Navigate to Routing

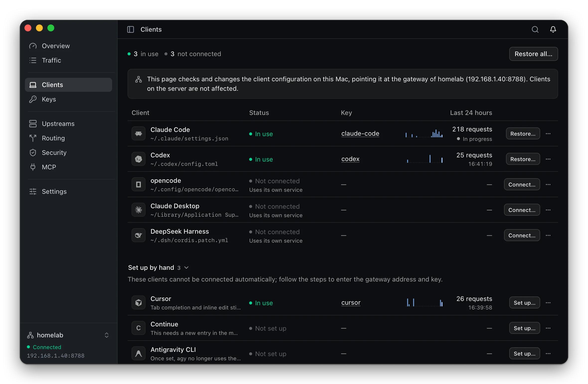(69, 138)
